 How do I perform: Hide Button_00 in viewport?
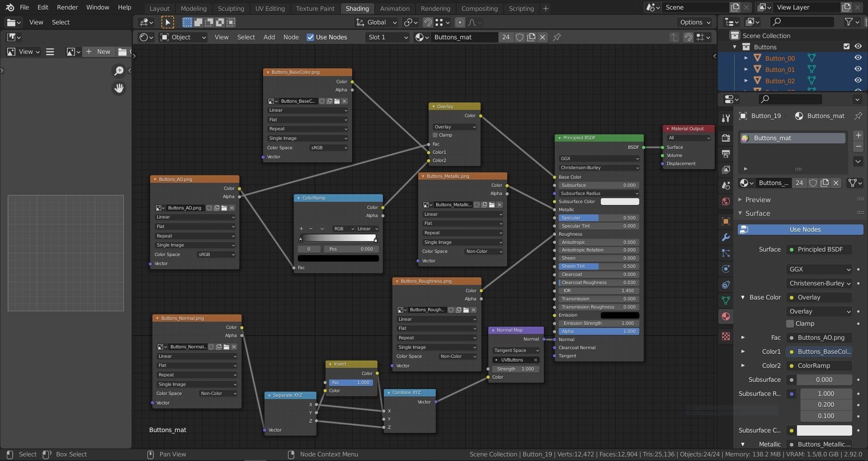point(858,57)
